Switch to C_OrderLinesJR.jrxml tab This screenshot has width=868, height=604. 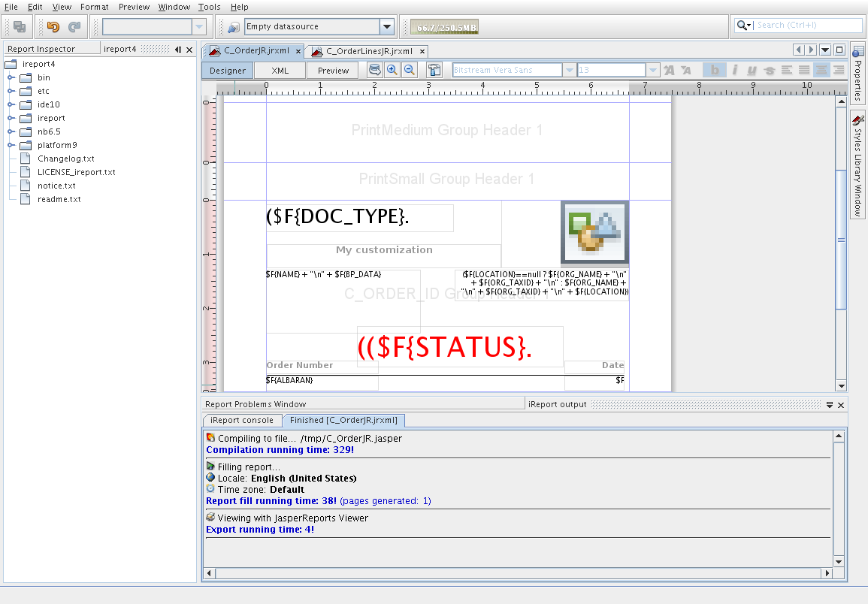pyautogui.click(x=368, y=51)
